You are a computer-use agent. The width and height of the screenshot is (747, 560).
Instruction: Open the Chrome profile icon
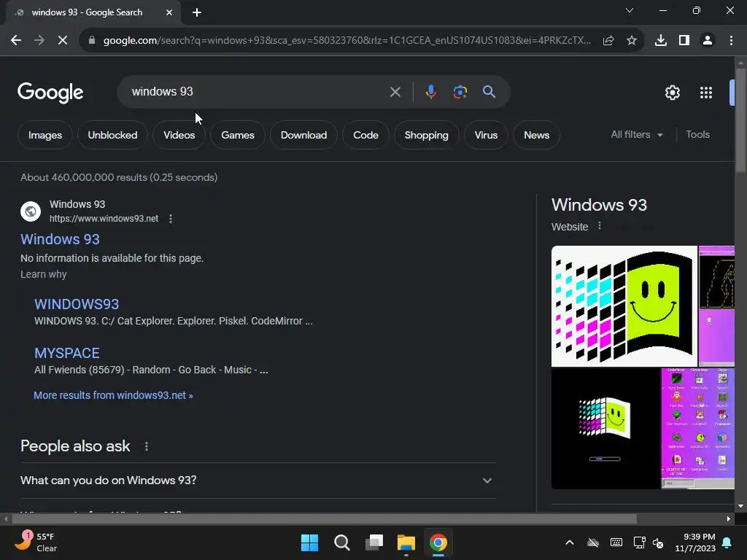pos(708,41)
